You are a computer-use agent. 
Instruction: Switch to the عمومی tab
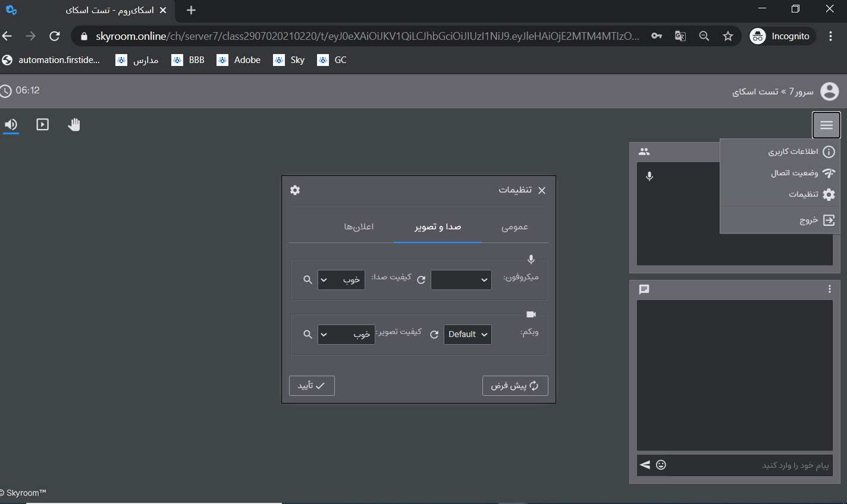point(515,227)
